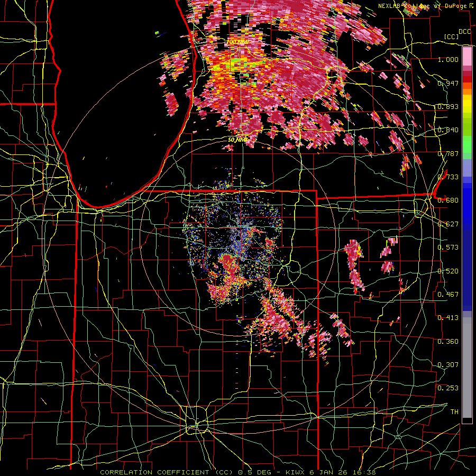Click the [CC] label near the color scale
This screenshot has width=476, height=476.
pos(451,36)
